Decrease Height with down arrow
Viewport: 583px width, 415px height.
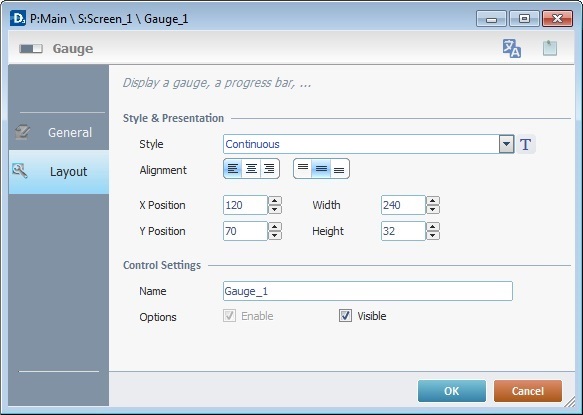pyautogui.click(x=433, y=235)
